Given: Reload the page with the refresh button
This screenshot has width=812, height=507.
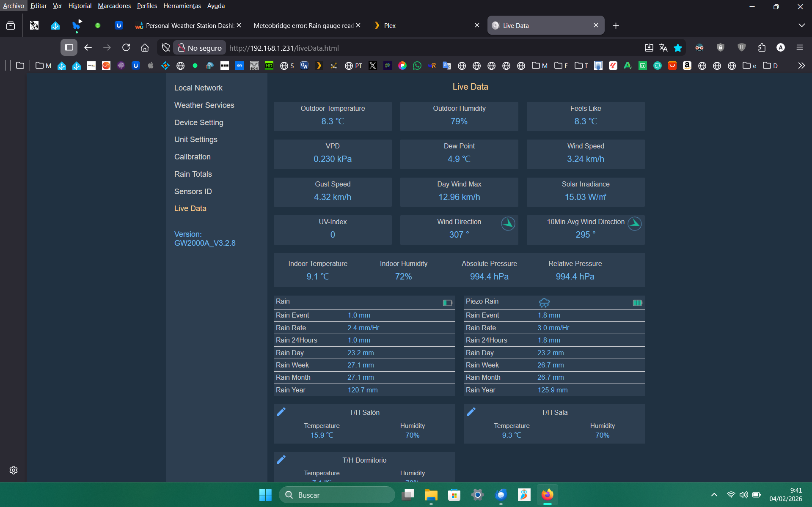Looking at the screenshot, I should coord(126,48).
